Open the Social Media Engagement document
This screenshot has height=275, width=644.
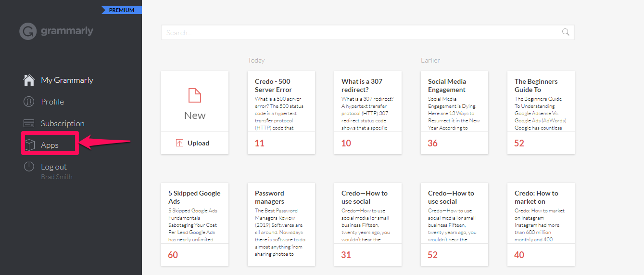[455, 113]
